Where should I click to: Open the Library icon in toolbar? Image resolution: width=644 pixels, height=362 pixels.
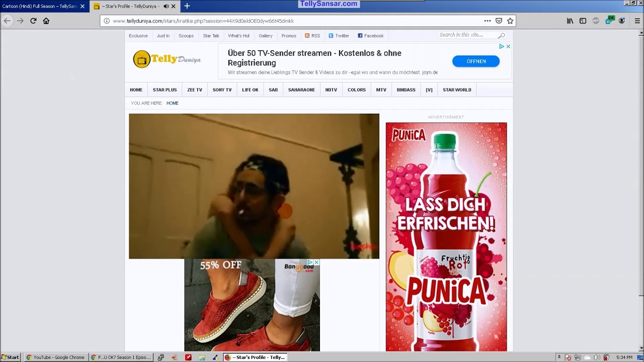tap(570, 21)
